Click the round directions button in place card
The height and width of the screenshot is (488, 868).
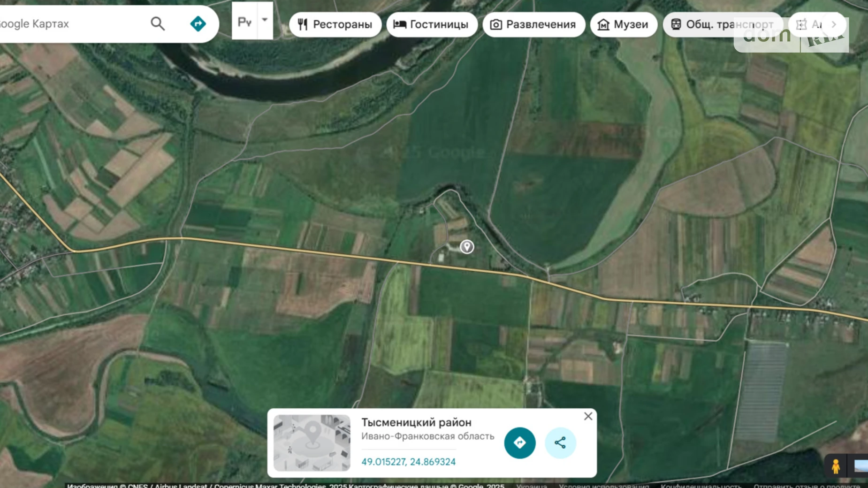(x=519, y=442)
